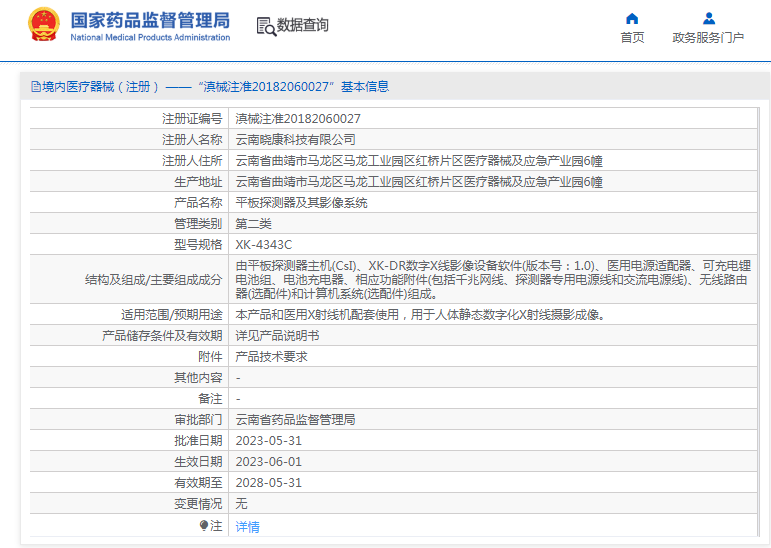771x548 pixels.
Task: Click the 有效期至 row label
Action: pyautogui.click(x=198, y=483)
